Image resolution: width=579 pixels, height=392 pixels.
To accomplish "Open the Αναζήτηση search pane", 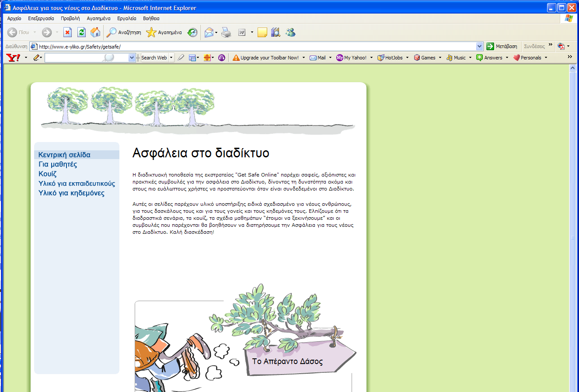I will 124,32.
